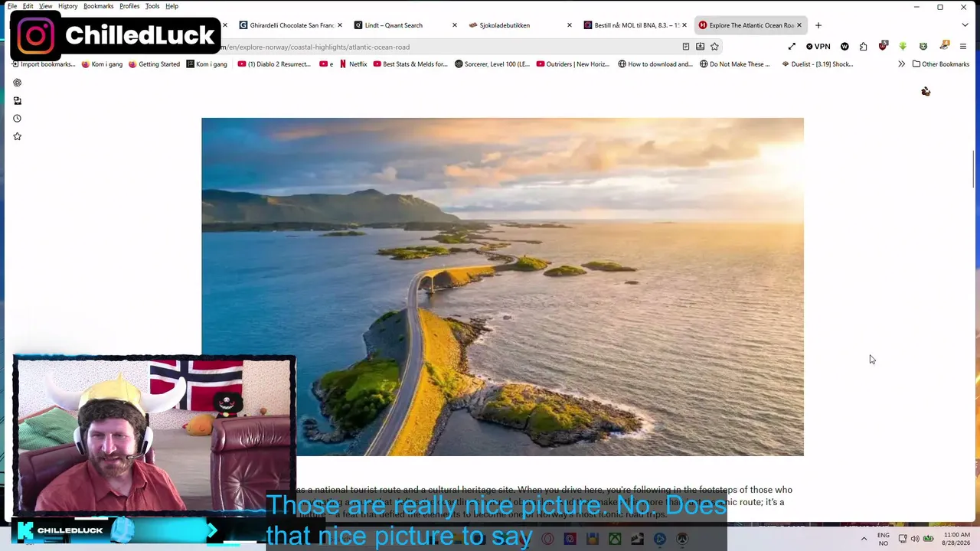
Task: Open the Netflix bookmark
Action: (x=353, y=64)
